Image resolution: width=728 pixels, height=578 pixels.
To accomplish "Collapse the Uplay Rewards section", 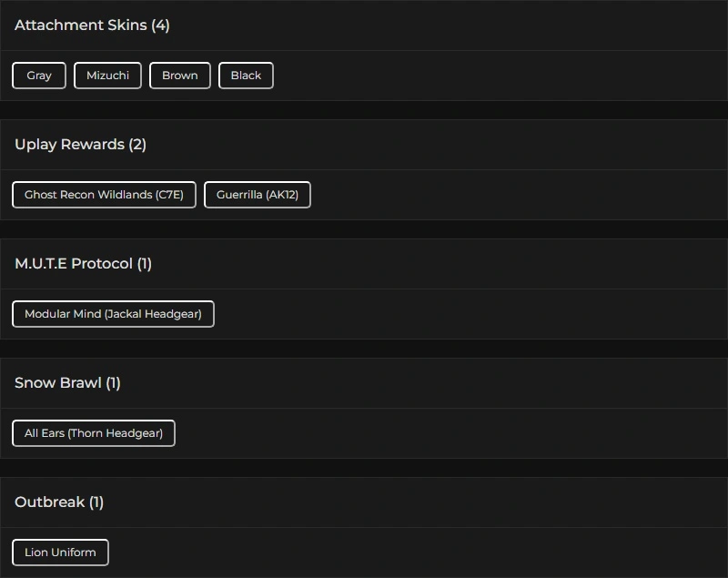I will tap(69, 145).
